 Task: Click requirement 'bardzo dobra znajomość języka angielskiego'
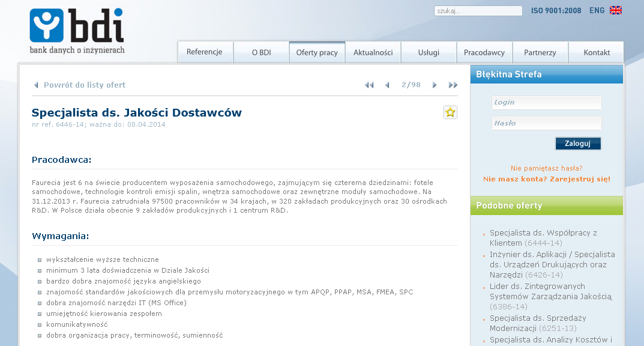pos(124,282)
